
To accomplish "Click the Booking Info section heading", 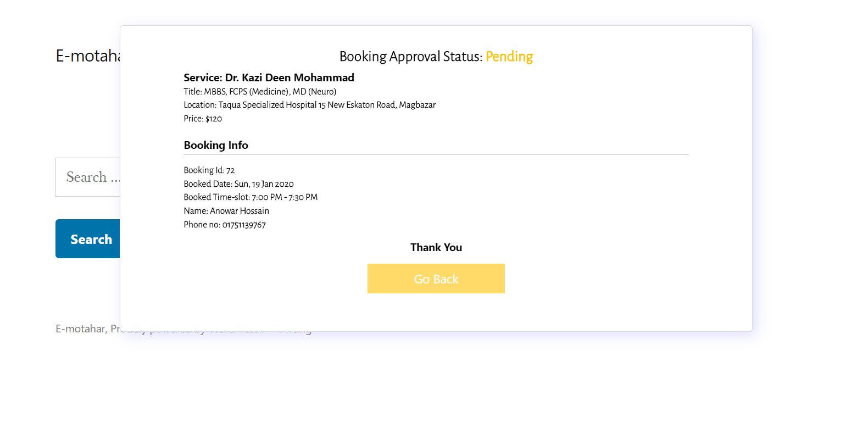I will 216,145.
